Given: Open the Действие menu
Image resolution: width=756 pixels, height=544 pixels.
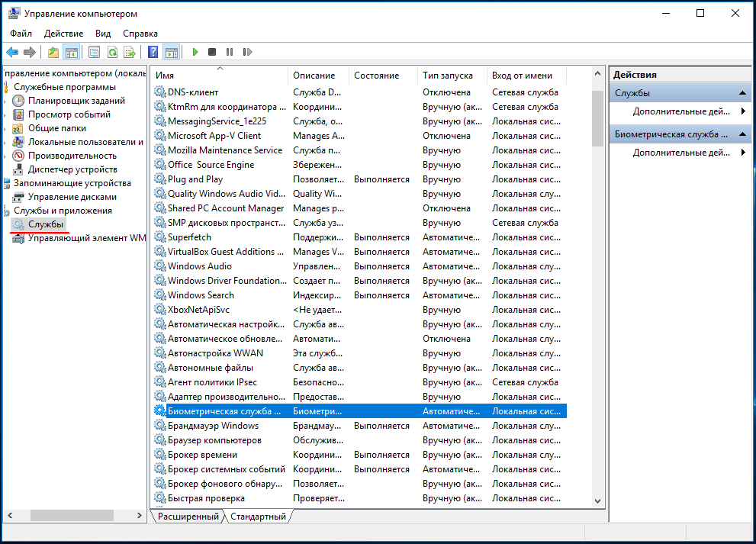Looking at the screenshot, I should click(63, 34).
